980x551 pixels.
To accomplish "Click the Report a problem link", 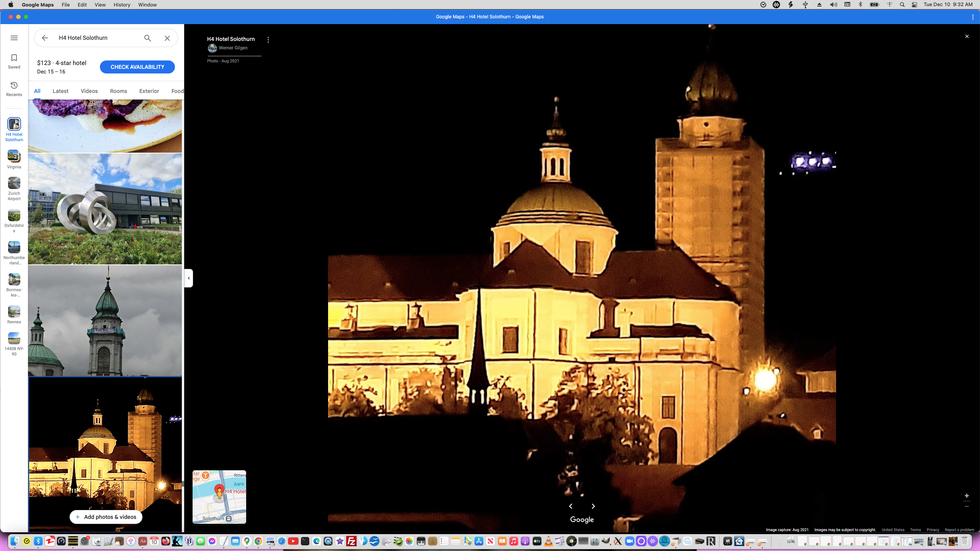I will pyautogui.click(x=960, y=530).
